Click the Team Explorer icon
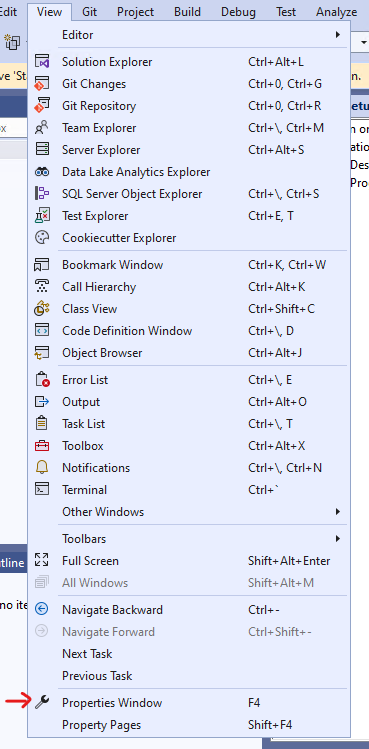This screenshot has width=369, height=749. [42, 128]
